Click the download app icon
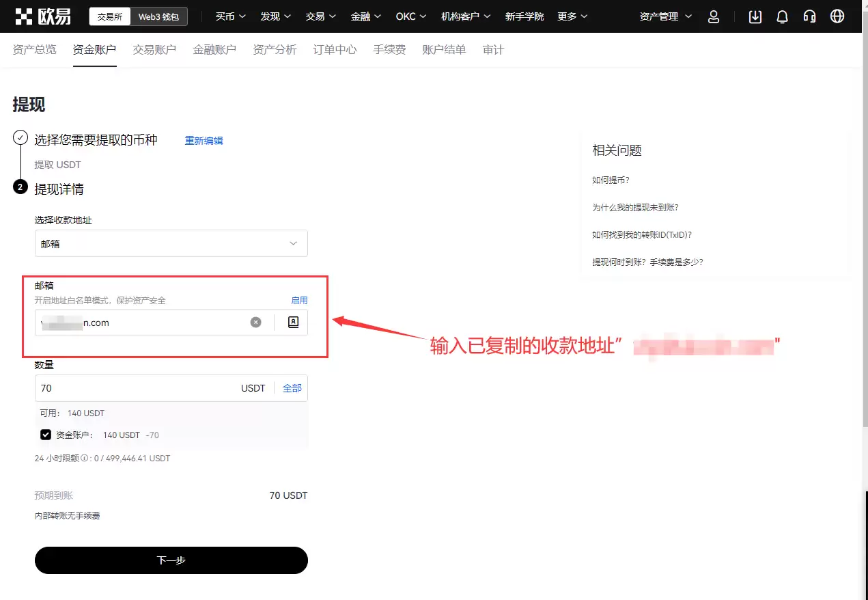 pyautogui.click(x=755, y=16)
